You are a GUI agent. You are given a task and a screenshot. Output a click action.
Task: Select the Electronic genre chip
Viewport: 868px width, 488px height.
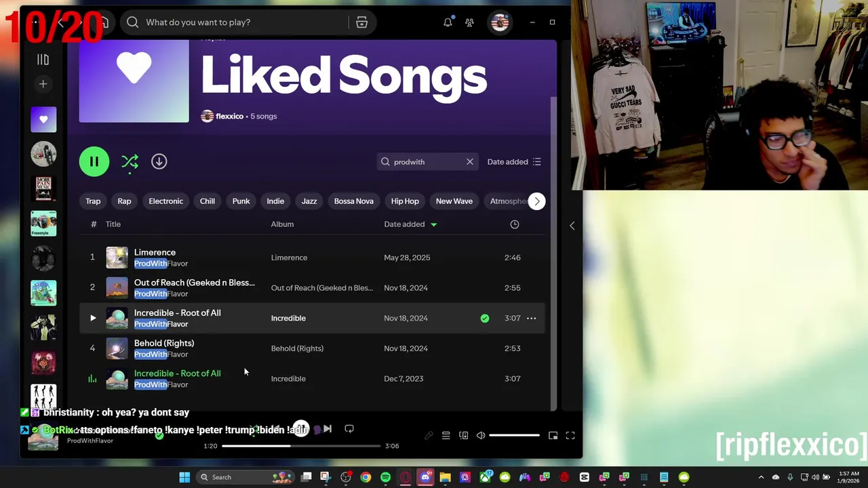[x=165, y=201]
